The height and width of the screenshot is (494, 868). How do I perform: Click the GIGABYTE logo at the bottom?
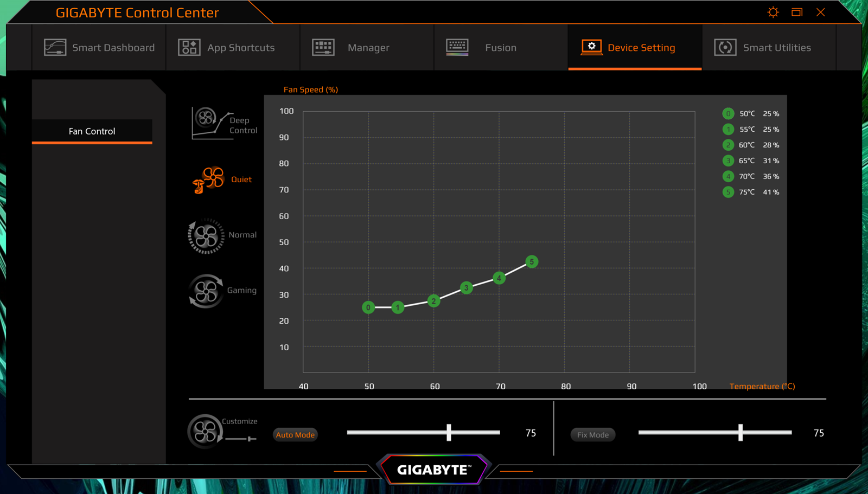click(434, 470)
